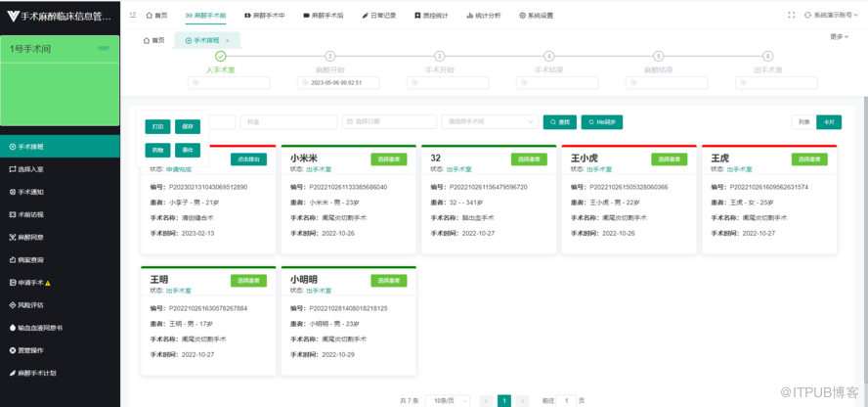Click the His同步 sync button
This screenshot has height=407, width=868.
pos(601,122)
